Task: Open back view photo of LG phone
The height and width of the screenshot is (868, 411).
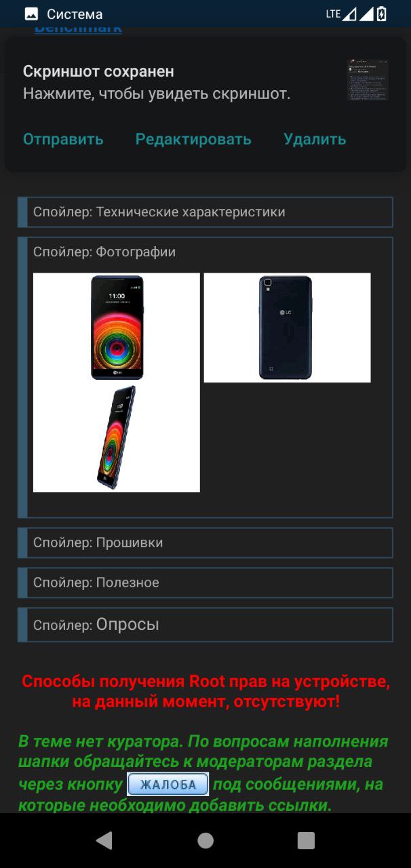Action: tap(287, 328)
